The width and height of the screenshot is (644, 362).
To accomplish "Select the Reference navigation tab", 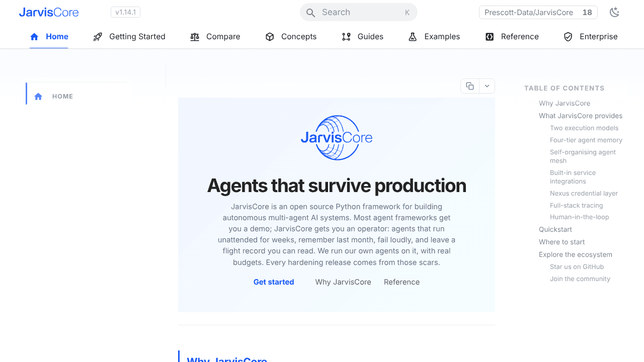I will pyautogui.click(x=512, y=37).
